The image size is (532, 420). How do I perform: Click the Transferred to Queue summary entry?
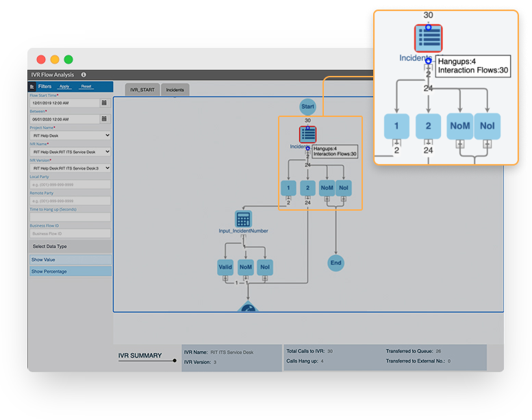tap(414, 351)
